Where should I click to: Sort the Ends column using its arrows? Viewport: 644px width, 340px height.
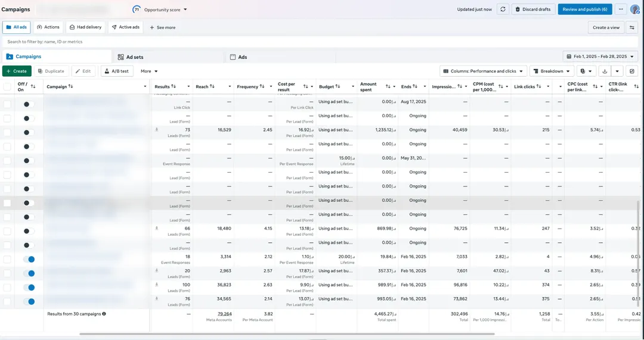[x=415, y=86]
